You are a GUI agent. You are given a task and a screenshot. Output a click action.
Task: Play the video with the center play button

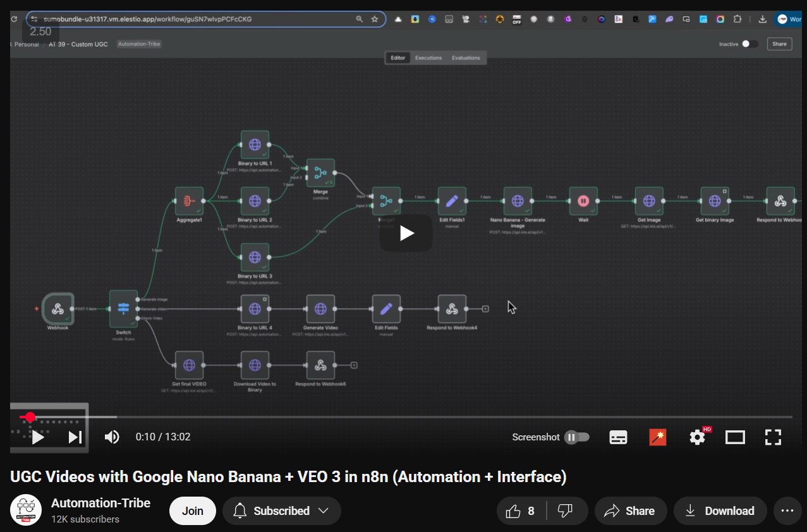coord(406,234)
